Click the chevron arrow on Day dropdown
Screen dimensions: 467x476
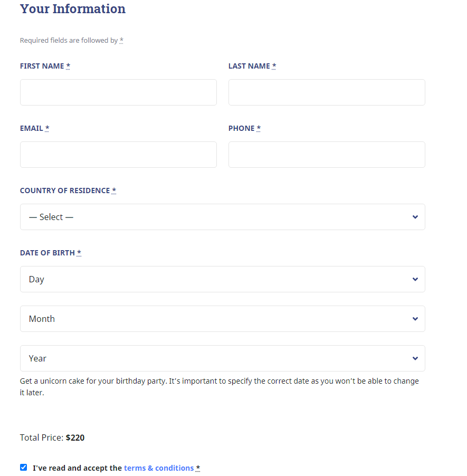click(x=415, y=279)
